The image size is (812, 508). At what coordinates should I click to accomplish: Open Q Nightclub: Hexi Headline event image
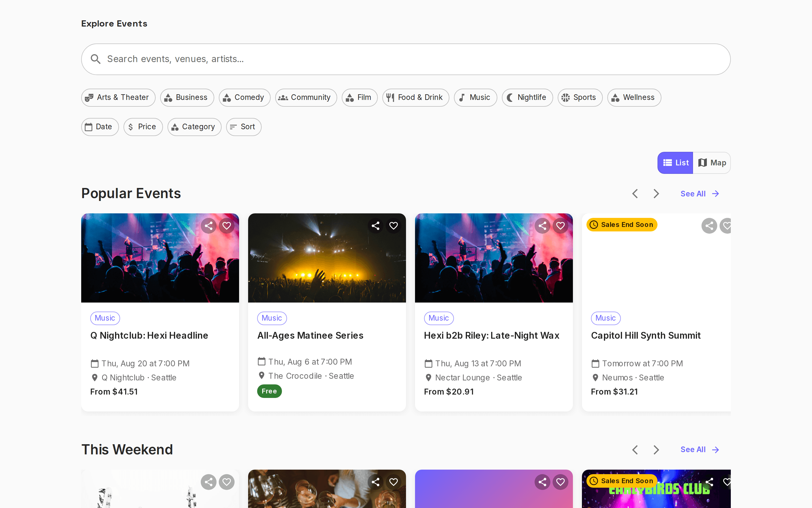(x=160, y=258)
